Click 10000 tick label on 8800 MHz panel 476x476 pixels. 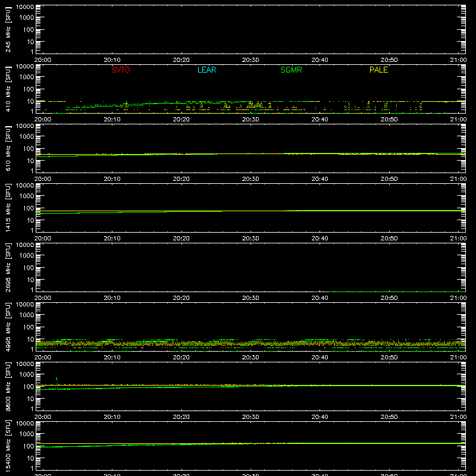(x=25, y=364)
